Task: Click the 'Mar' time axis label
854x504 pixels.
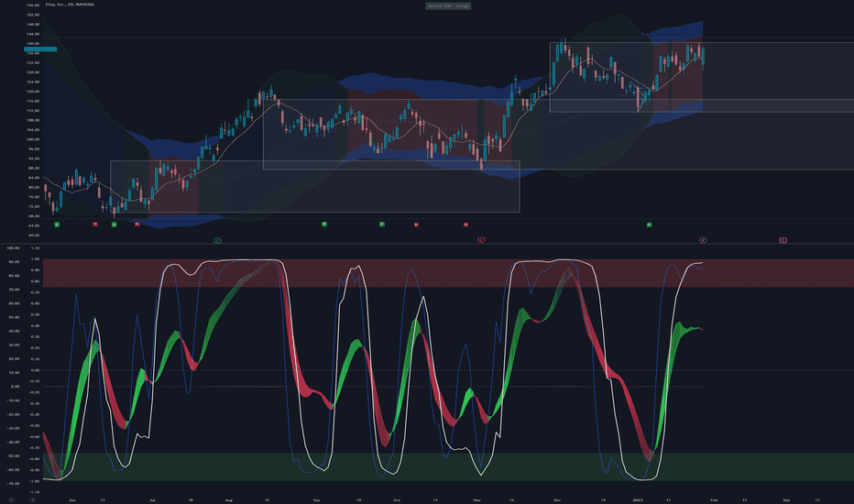Action: [786, 499]
